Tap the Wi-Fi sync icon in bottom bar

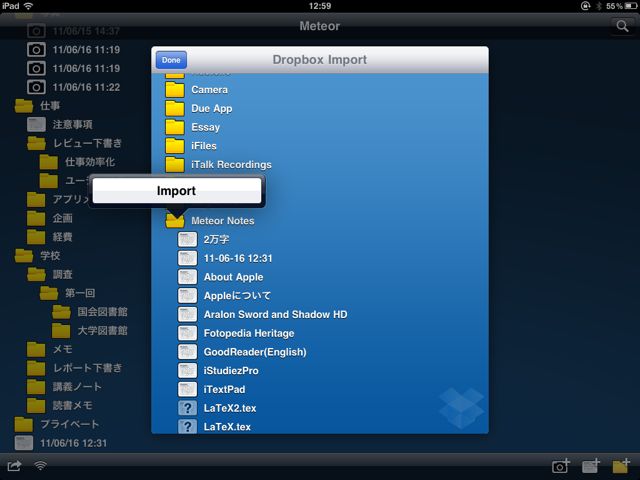click(40, 465)
